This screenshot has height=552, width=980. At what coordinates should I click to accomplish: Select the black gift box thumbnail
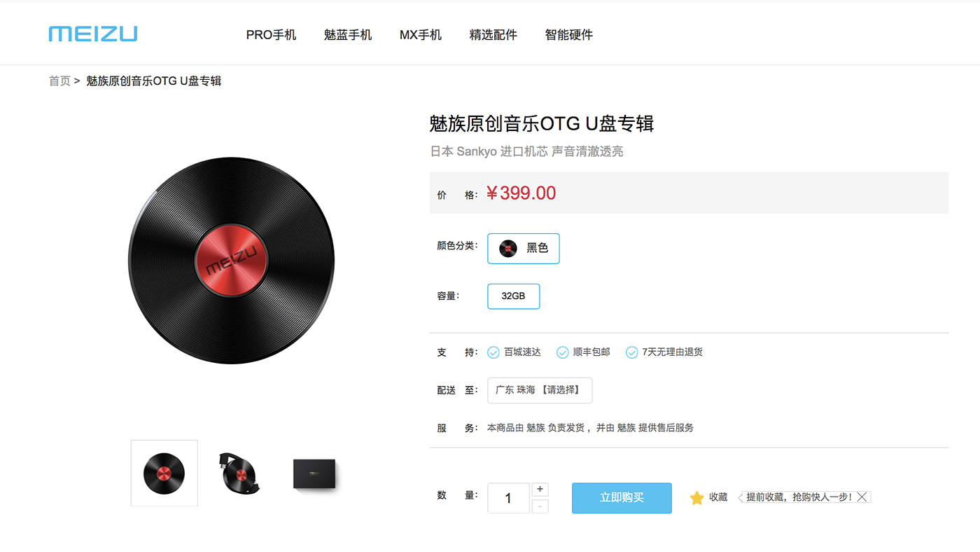[x=314, y=474]
